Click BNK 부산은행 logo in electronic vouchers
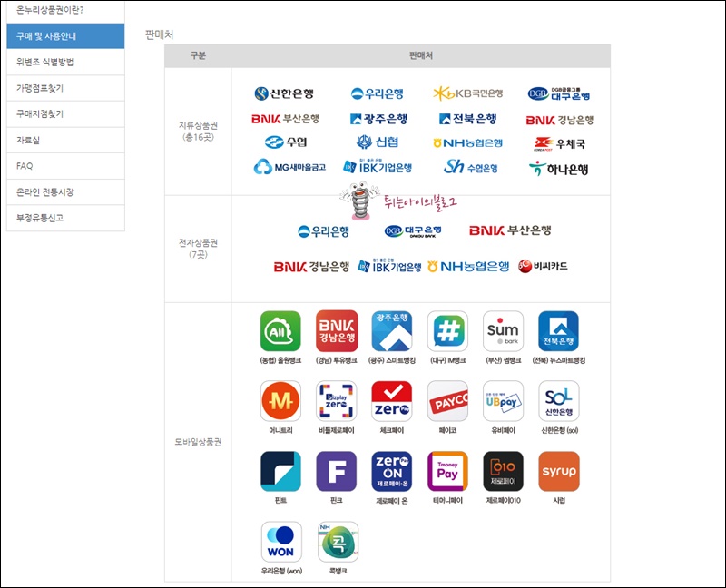 [x=510, y=230]
